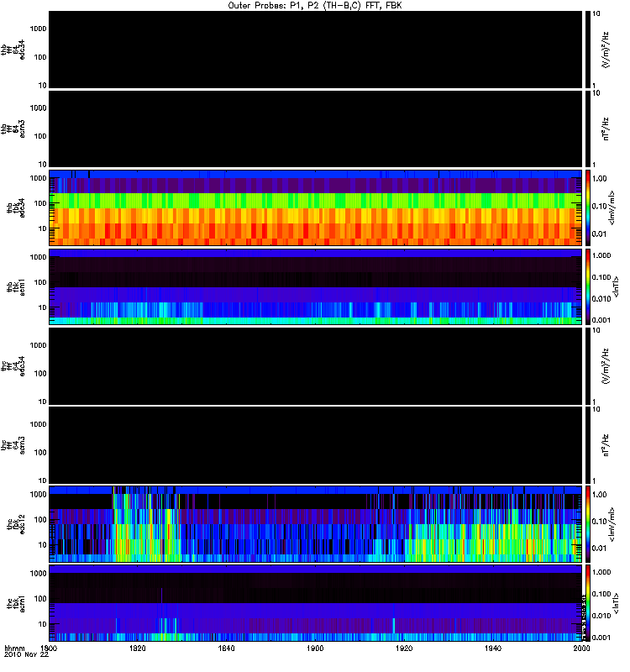Select the 1840 time axis tick label
The image size is (630, 672).
(x=226, y=648)
